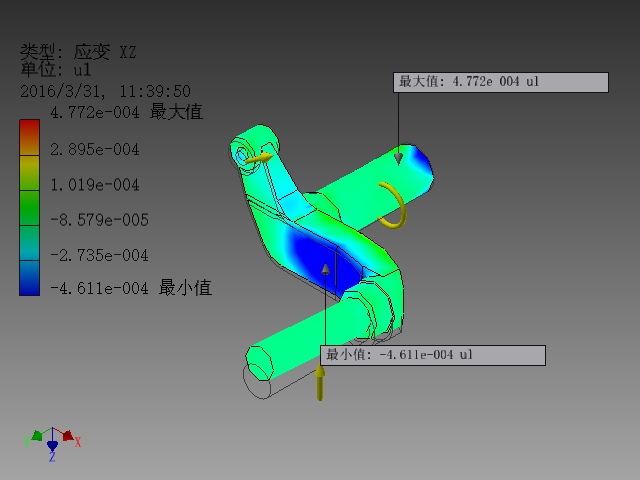Click the legend maximum 4.772e-004 最大值
The width and height of the screenshot is (640, 480).
coord(126,112)
